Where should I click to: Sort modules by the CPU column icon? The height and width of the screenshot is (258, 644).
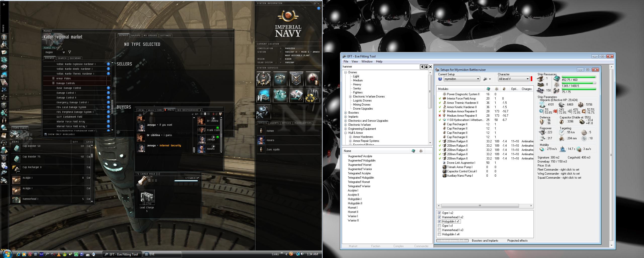pos(488,89)
